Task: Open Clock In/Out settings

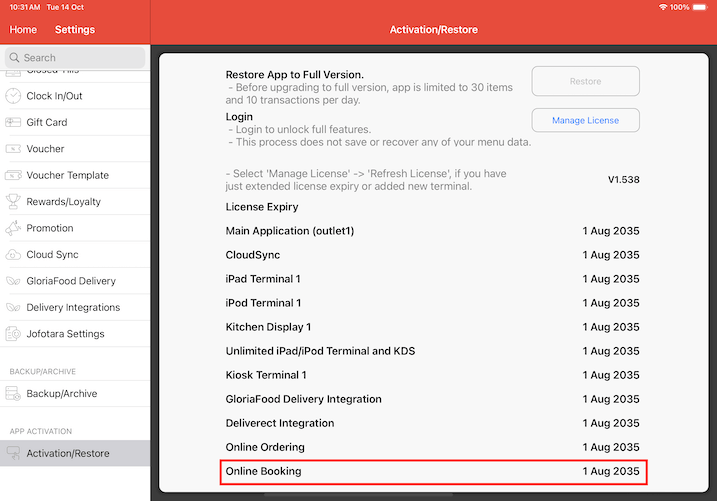Action: point(75,96)
